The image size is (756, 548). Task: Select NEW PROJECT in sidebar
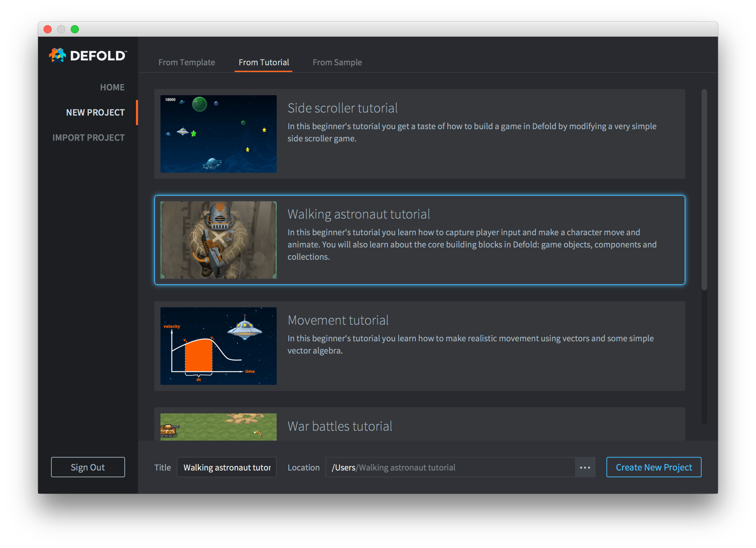click(x=95, y=113)
